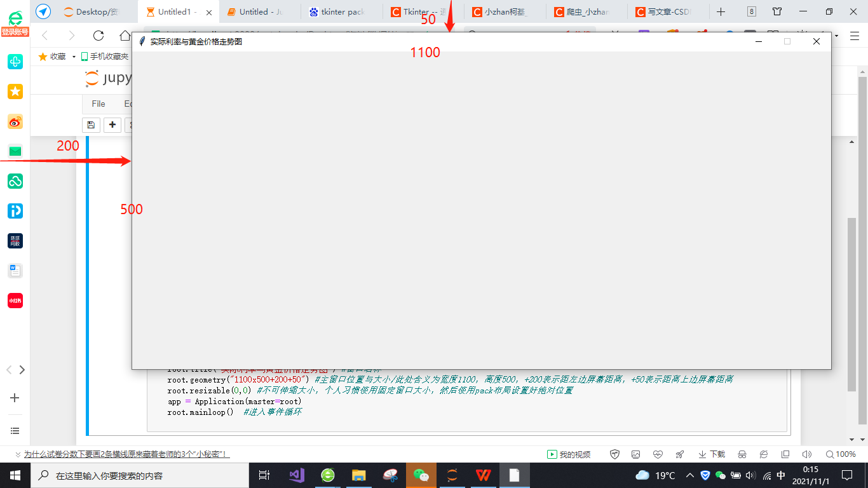Click the tkinter window feather title icon
Viewport: 868px width, 488px height.
pyautogui.click(x=142, y=41)
